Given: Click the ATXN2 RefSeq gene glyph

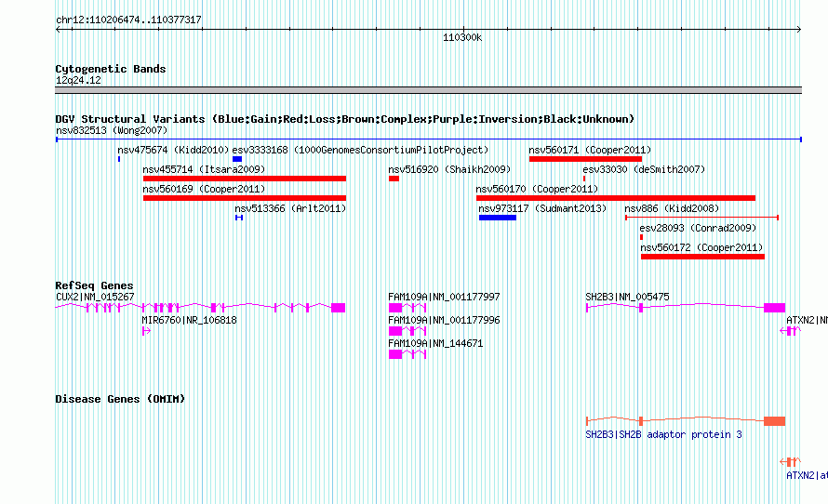Looking at the screenshot, I should 791,331.
